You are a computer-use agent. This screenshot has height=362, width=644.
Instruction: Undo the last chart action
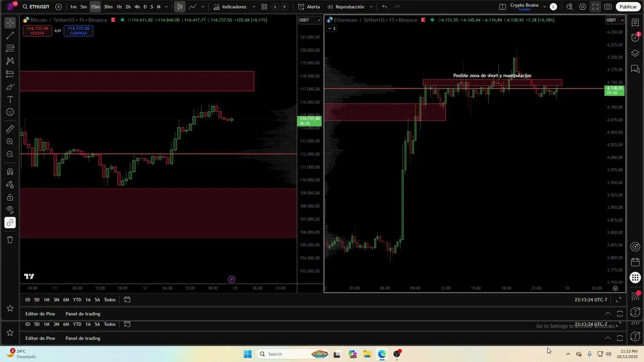coord(384,7)
